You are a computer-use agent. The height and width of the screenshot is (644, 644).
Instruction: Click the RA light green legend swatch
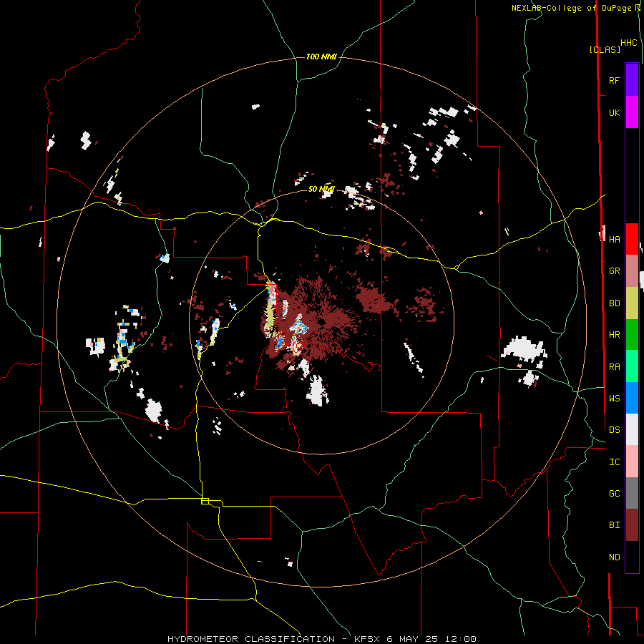(632, 366)
